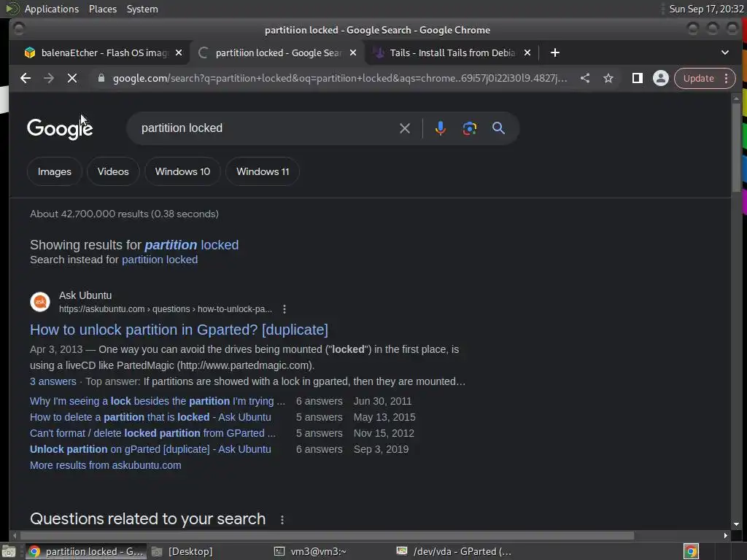Filter results by Videos
The height and width of the screenshot is (560, 747).
click(x=113, y=171)
